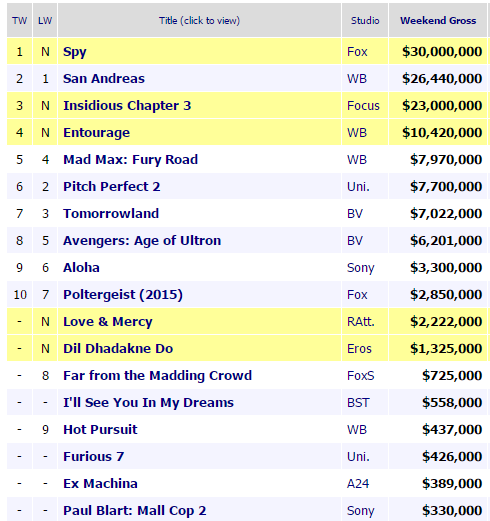
Task: Open the Aloha title link
Action: 81,268
